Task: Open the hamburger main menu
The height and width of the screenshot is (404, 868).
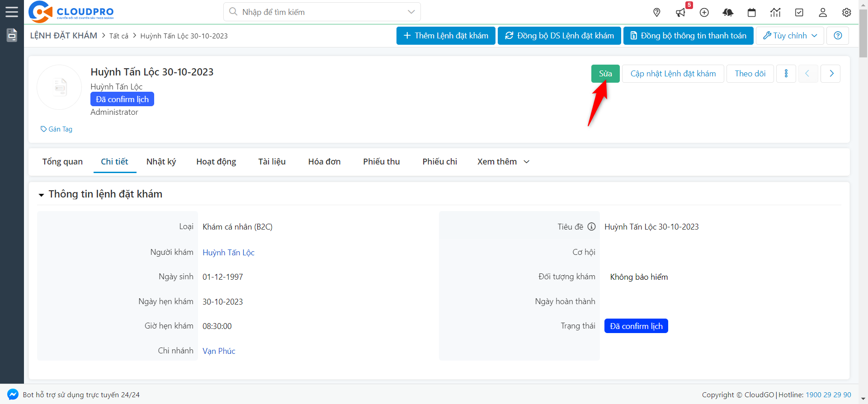Action: 12,12
